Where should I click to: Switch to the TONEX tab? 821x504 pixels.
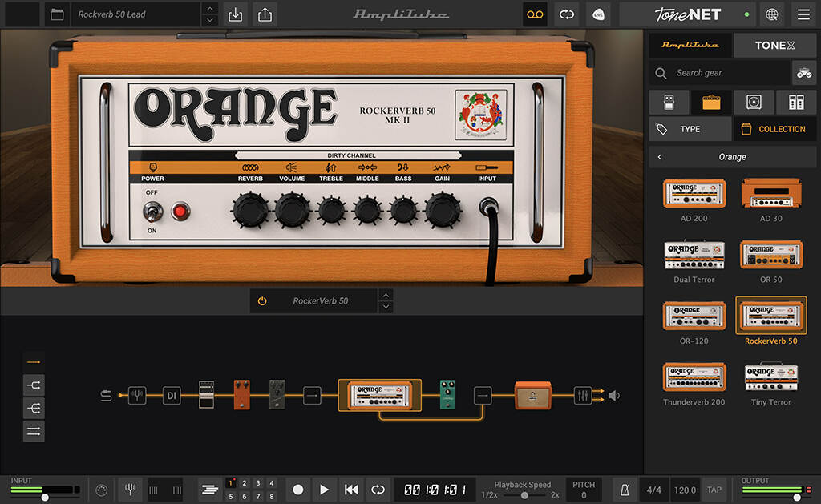tap(774, 45)
